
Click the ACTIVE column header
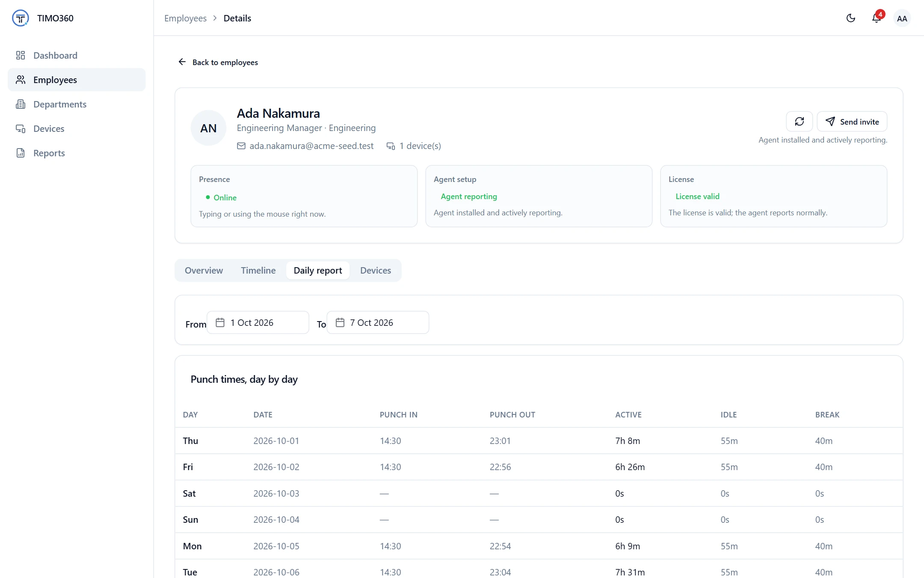coord(628,415)
